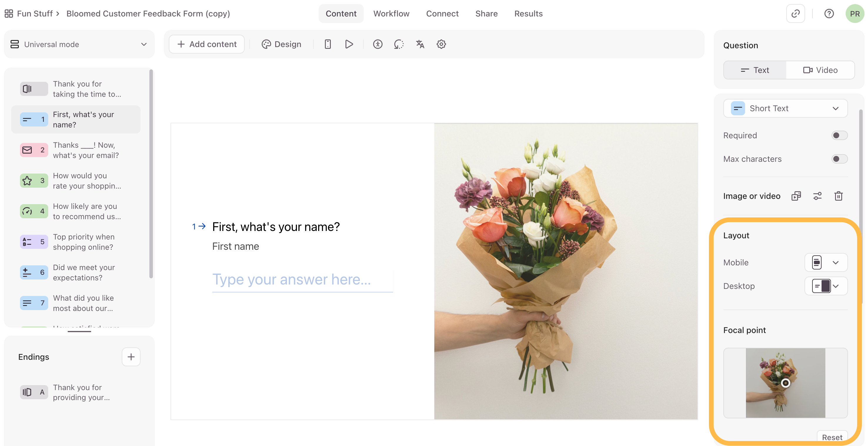Go to Fun Stuff workspace link
The height and width of the screenshot is (446, 868).
pos(35,14)
